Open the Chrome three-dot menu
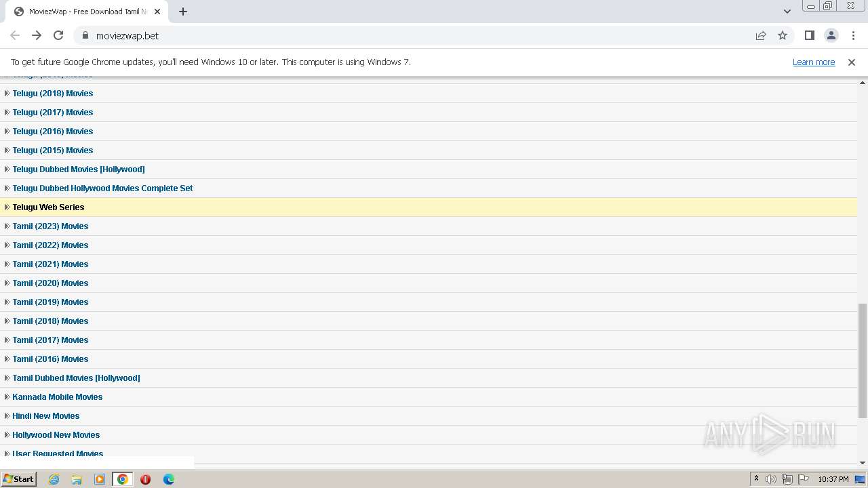Screen dimensions: 868x488 (853, 35)
